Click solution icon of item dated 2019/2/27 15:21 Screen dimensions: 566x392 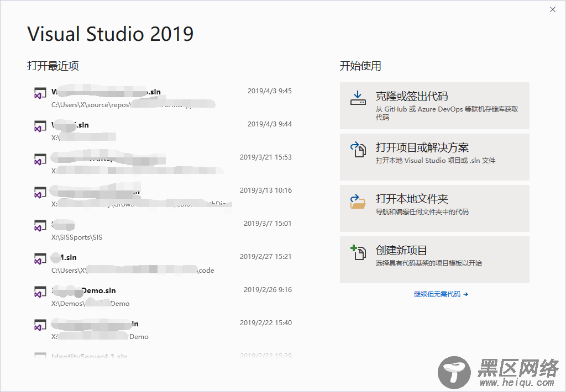click(40, 259)
